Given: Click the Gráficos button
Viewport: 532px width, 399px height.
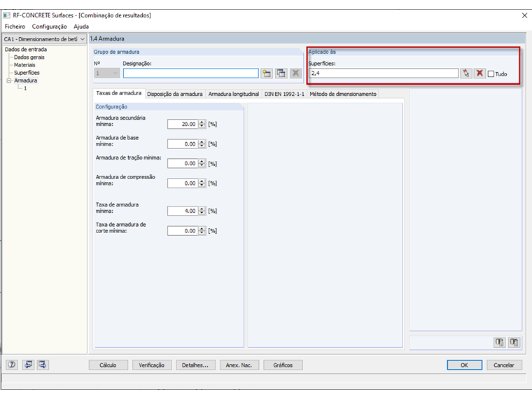Looking at the screenshot, I should [283, 365].
